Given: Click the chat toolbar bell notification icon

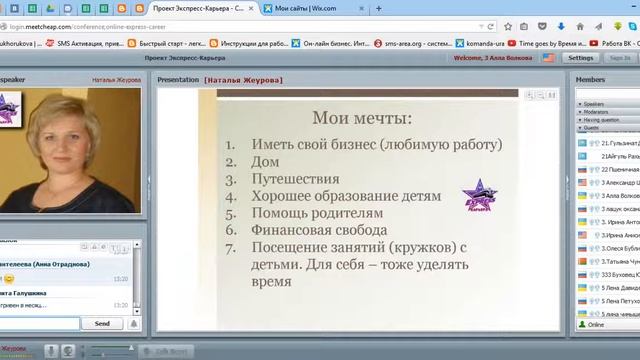Looking at the screenshot, I should point(94,247).
